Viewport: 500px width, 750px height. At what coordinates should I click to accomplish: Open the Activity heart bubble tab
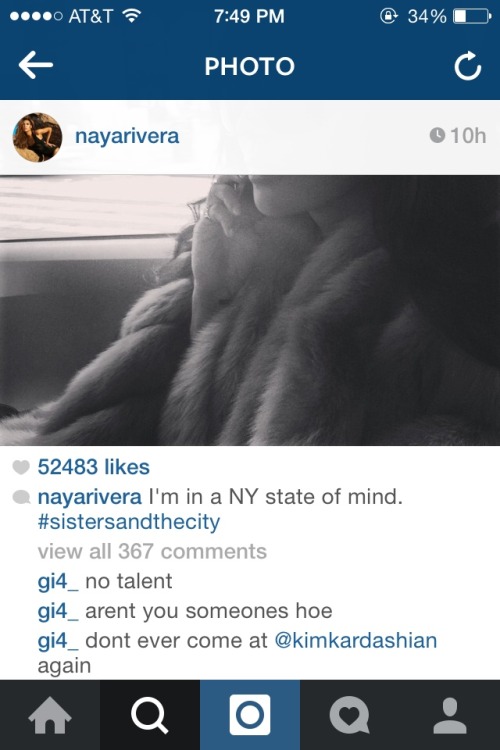pos(350,715)
